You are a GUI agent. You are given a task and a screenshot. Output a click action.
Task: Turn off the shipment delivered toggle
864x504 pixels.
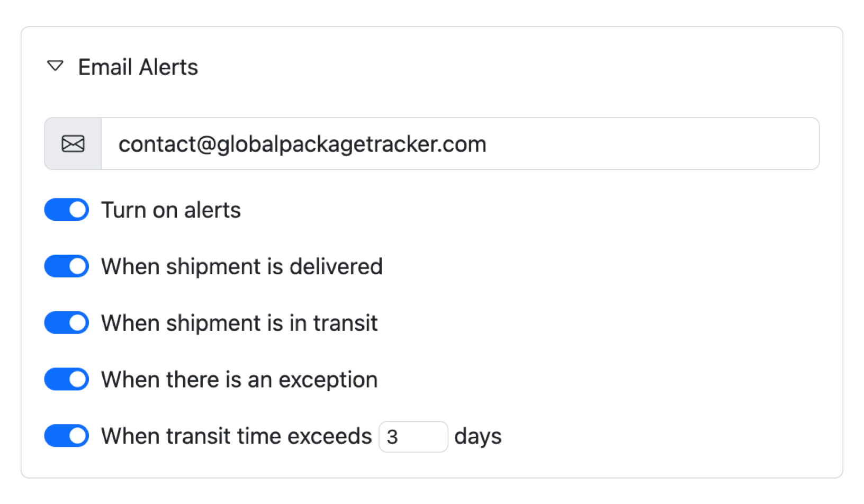(67, 266)
